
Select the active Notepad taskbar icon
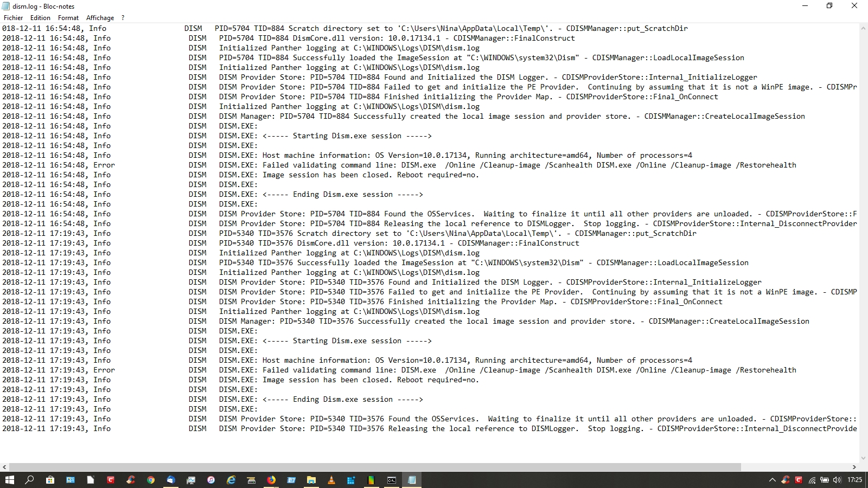(412, 480)
